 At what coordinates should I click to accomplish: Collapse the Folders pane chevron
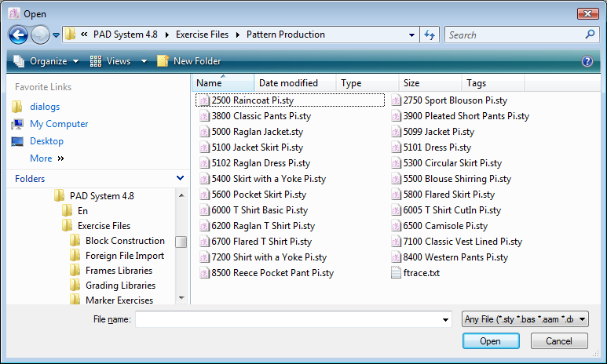pos(180,179)
